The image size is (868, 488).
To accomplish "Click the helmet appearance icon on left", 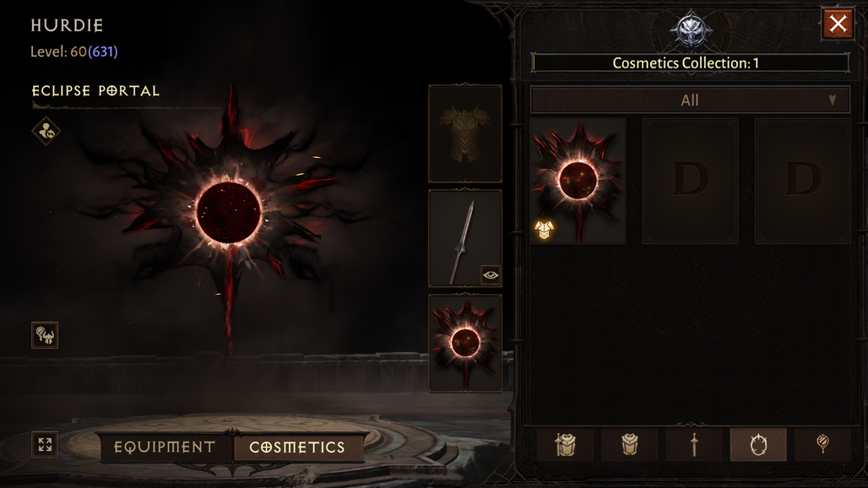I will click(x=45, y=335).
